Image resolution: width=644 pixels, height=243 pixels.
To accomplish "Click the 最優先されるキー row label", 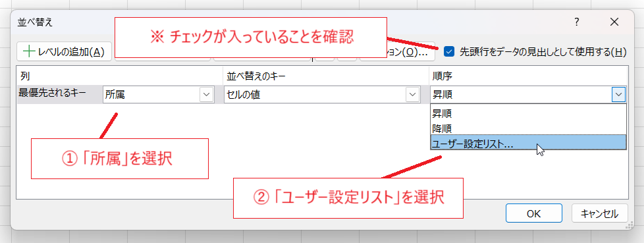I will tap(52, 93).
